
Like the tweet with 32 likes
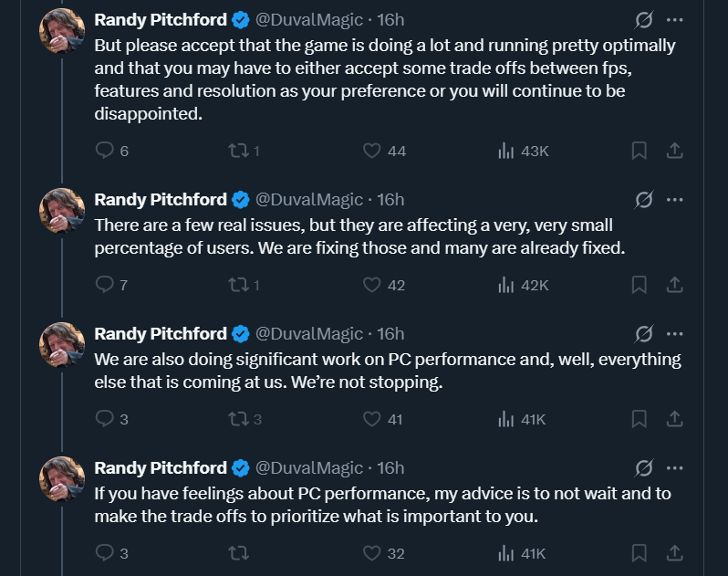point(383,553)
